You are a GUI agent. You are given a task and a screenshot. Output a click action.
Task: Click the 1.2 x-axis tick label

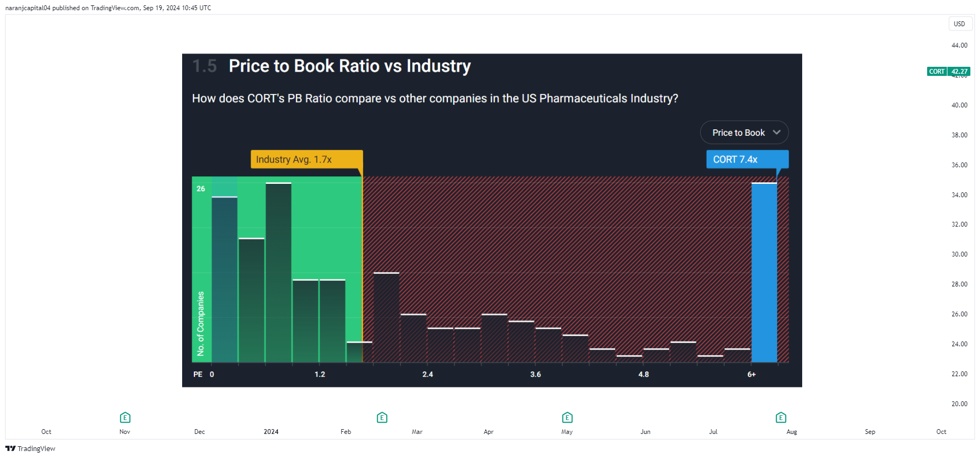(320, 375)
